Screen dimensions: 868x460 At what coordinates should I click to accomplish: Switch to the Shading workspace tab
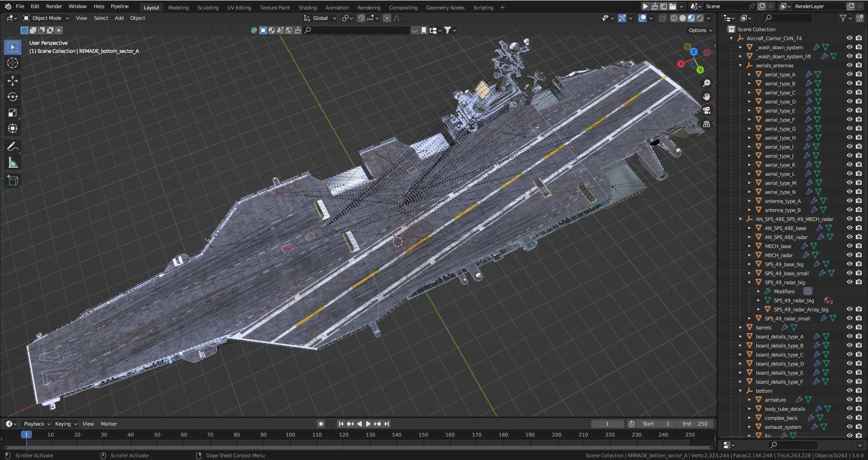[x=307, y=8]
